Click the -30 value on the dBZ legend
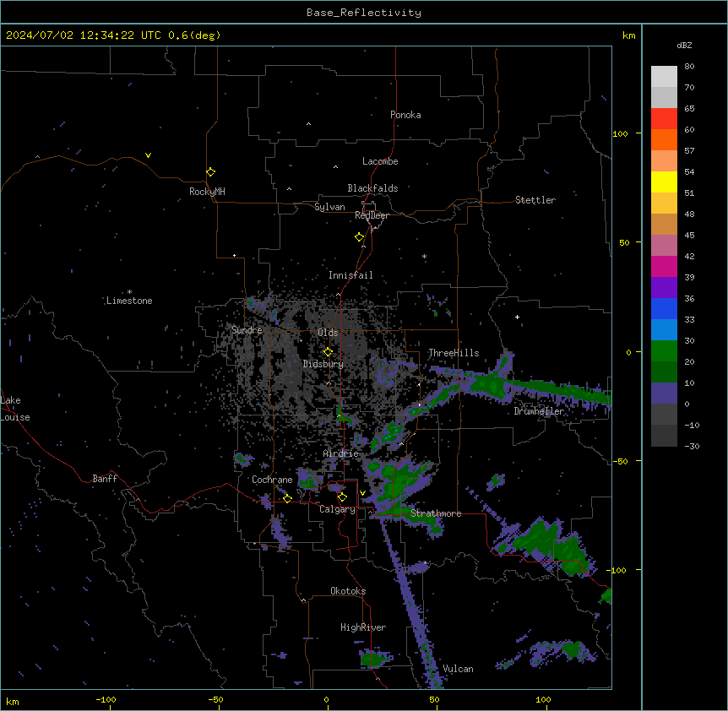This screenshot has width=728, height=711. [692, 446]
